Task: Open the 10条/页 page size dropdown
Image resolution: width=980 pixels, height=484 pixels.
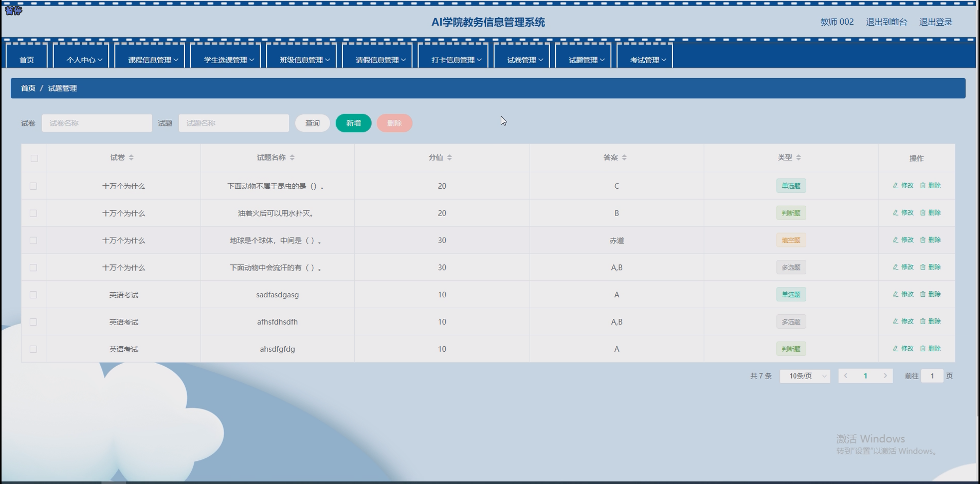Action: coord(805,376)
